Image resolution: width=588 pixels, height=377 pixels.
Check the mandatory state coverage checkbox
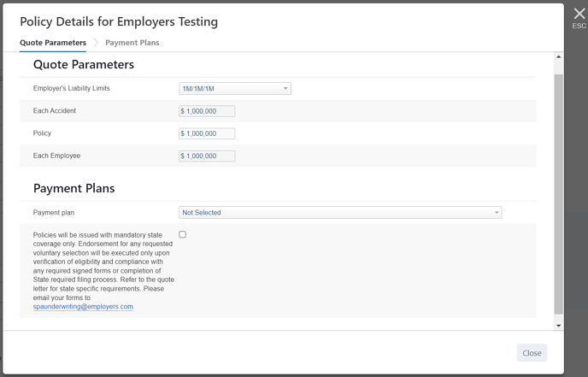[x=183, y=234]
